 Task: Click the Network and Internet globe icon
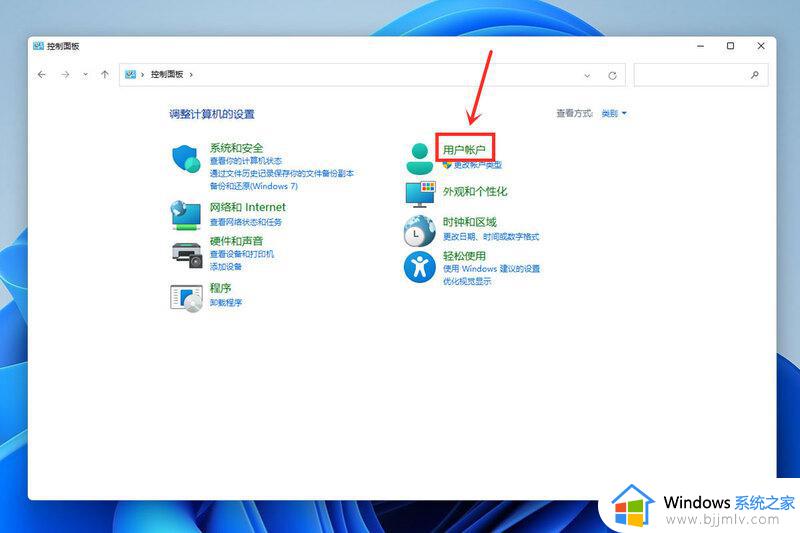pos(186,215)
